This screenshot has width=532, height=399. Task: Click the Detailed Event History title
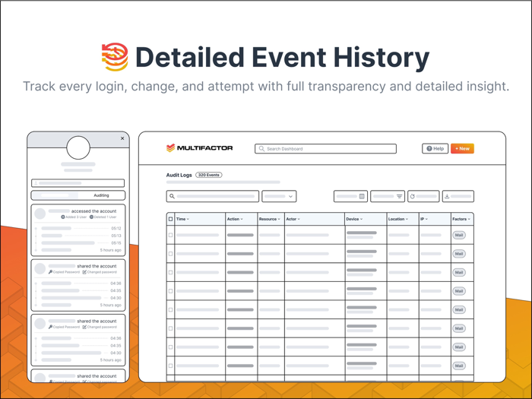coord(283,58)
